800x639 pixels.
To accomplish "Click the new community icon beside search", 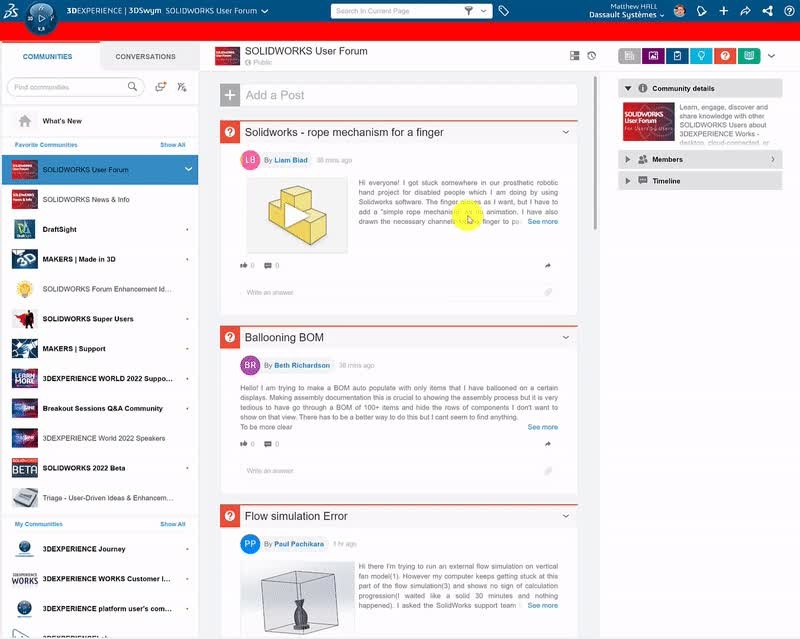I will (161, 87).
